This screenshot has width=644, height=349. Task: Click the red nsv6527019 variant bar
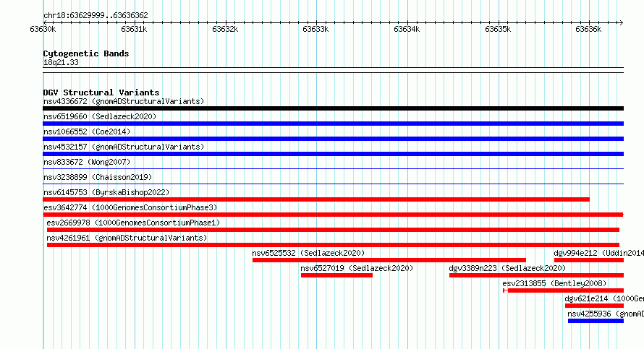[x=336, y=275]
